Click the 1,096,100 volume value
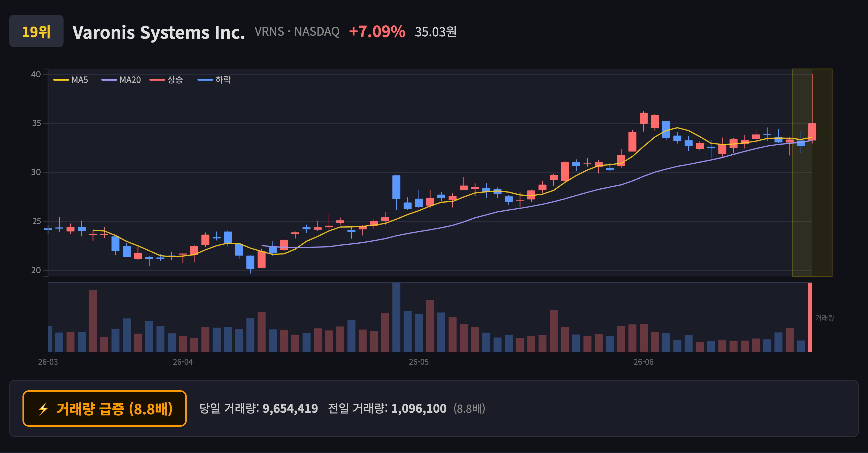The height and width of the screenshot is (453, 868). (419, 409)
